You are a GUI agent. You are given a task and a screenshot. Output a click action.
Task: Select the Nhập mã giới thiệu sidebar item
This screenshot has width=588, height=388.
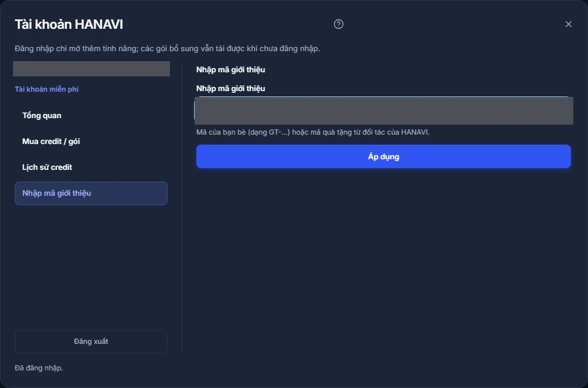click(x=91, y=193)
